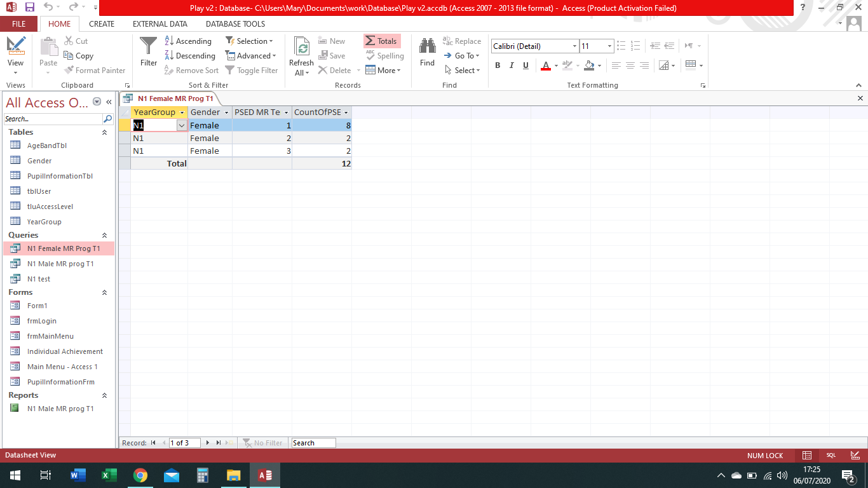Toggle Bold text formatting
This screenshot has height=488, width=868.
click(x=498, y=65)
